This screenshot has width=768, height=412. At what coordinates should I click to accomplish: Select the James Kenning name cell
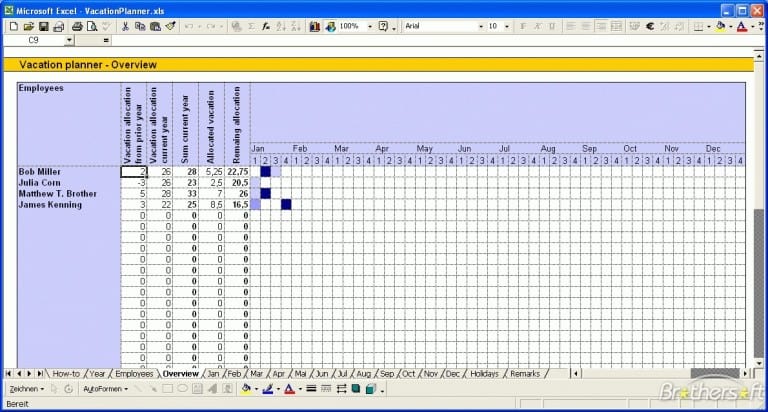[69, 205]
